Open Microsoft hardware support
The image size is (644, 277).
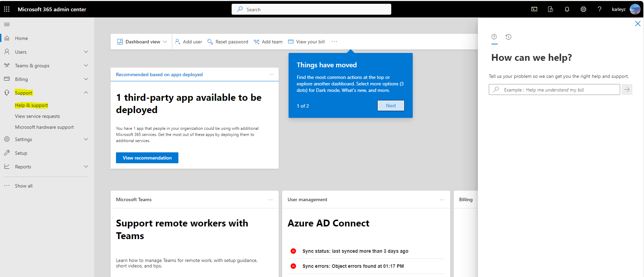coord(44,127)
